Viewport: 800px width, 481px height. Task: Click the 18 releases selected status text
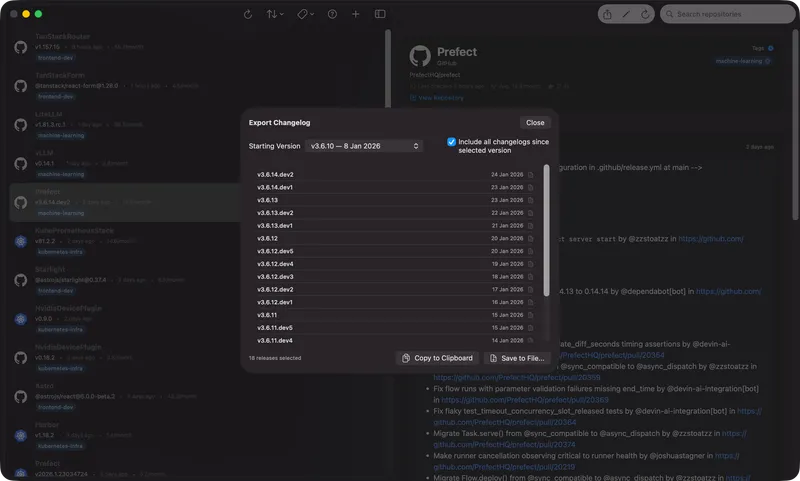274,358
